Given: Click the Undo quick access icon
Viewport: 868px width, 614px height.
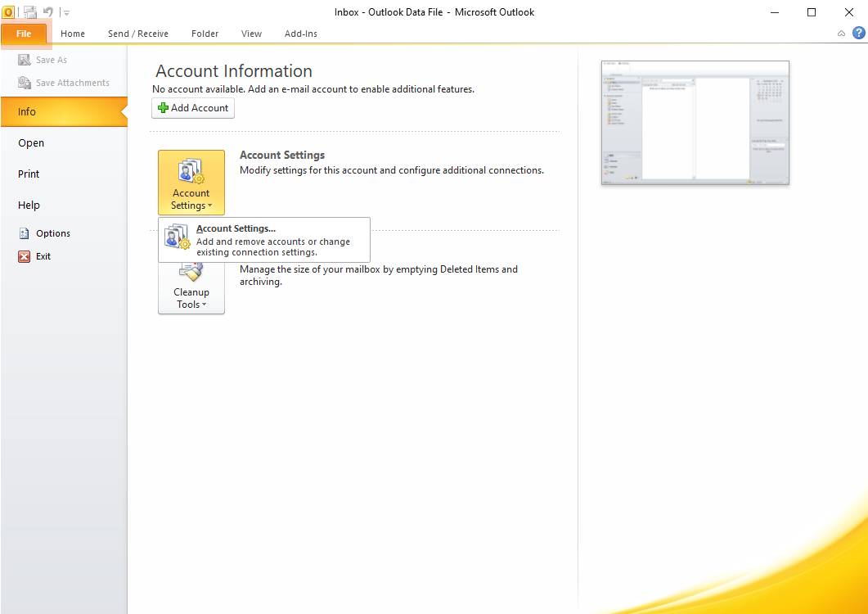Looking at the screenshot, I should click(x=48, y=11).
